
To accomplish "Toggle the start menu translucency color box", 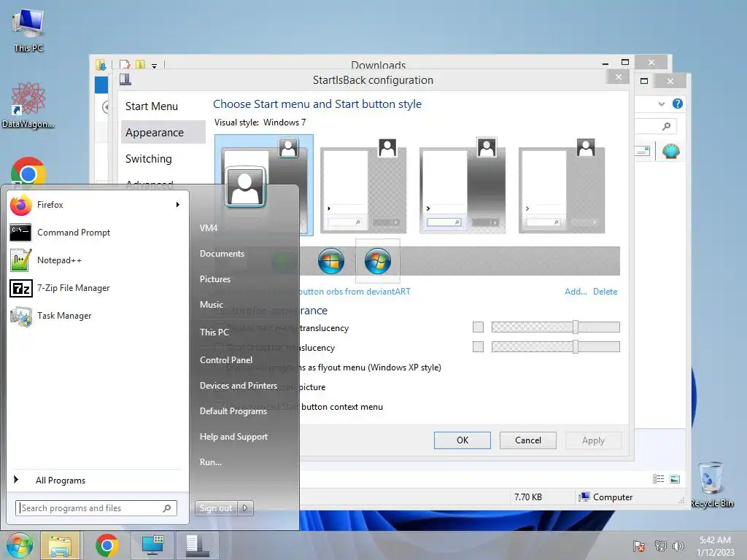I will pos(479,327).
